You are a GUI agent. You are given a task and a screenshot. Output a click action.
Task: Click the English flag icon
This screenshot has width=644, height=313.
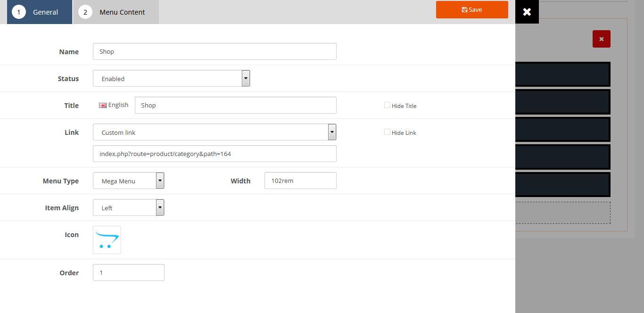point(103,106)
